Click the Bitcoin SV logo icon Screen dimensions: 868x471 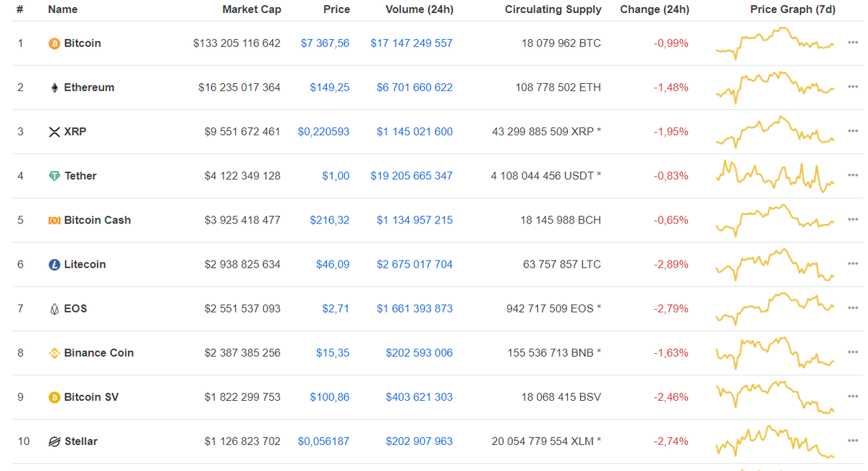point(54,397)
